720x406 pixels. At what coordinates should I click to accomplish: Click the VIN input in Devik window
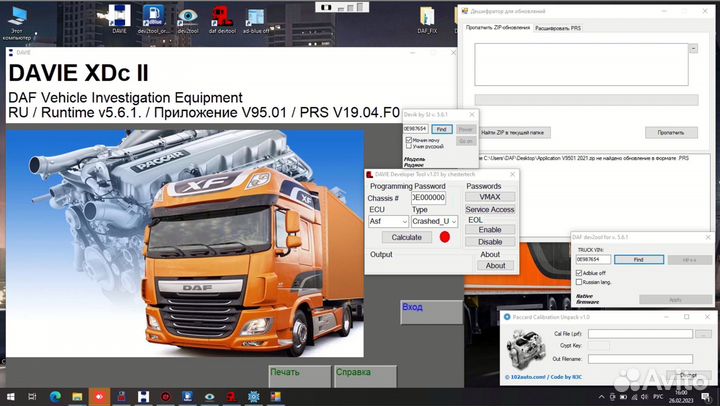tap(416, 129)
